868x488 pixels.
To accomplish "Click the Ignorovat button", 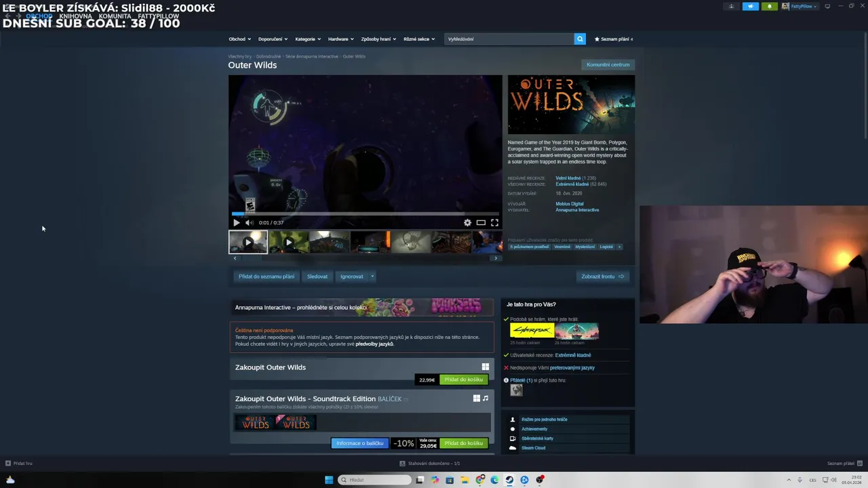I will point(352,277).
